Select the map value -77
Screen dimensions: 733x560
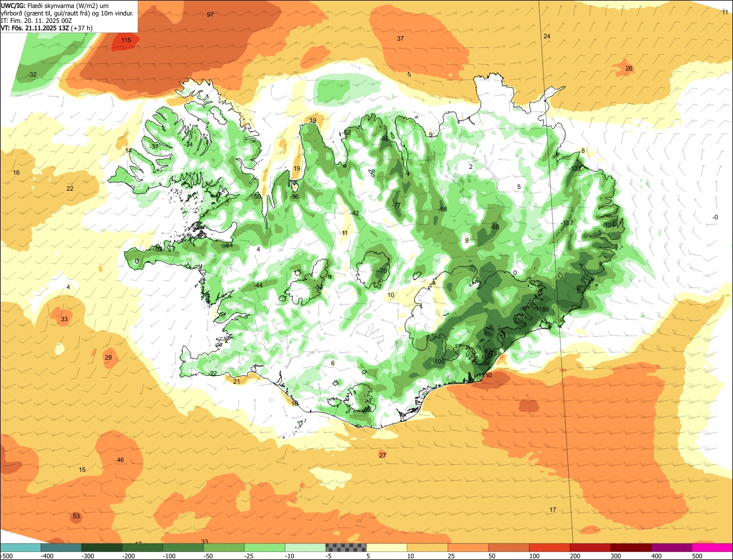point(396,206)
